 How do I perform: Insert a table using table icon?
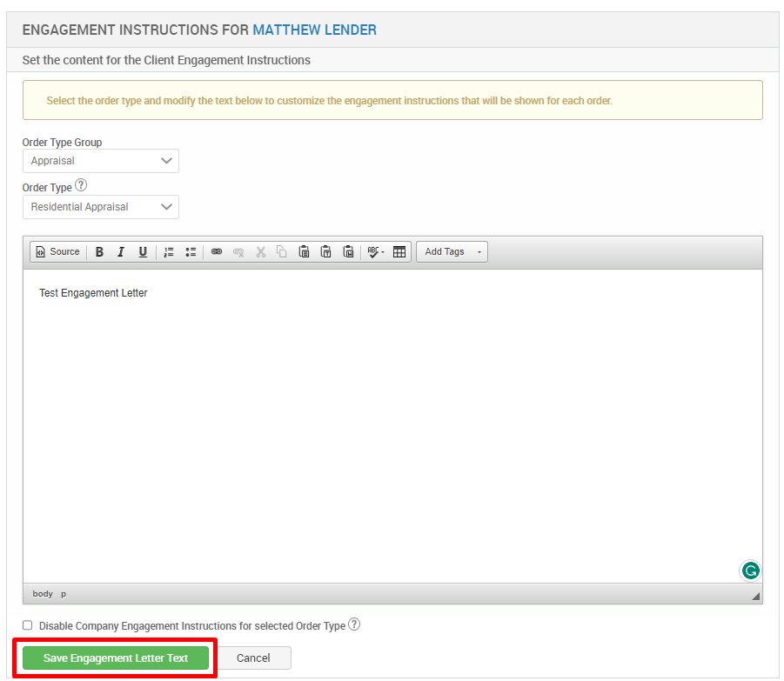tap(399, 252)
